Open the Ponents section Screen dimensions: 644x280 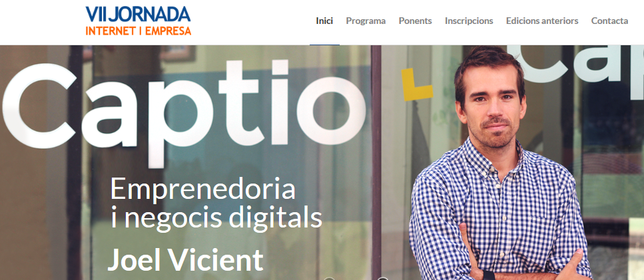click(x=415, y=21)
